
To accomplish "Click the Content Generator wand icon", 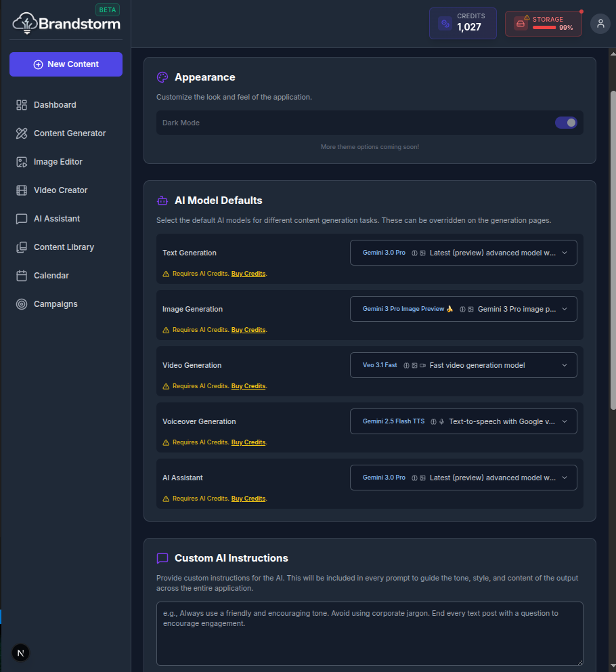I will coord(22,133).
